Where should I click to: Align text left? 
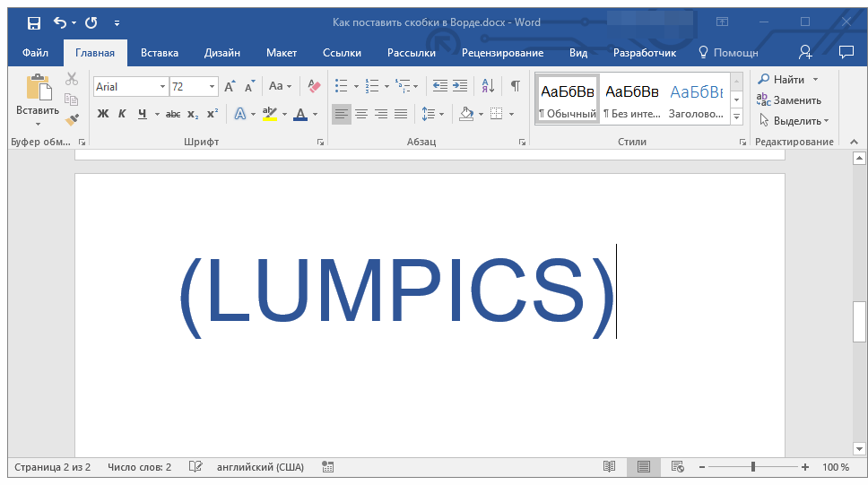click(342, 114)
